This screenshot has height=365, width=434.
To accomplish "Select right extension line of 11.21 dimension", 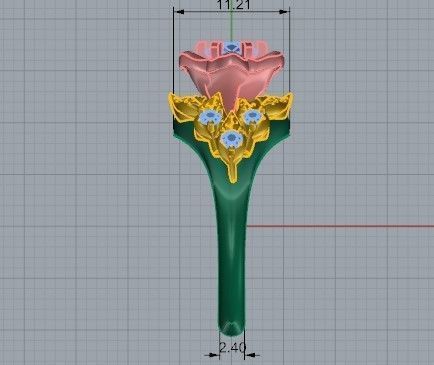I will (x=289, y=50).
